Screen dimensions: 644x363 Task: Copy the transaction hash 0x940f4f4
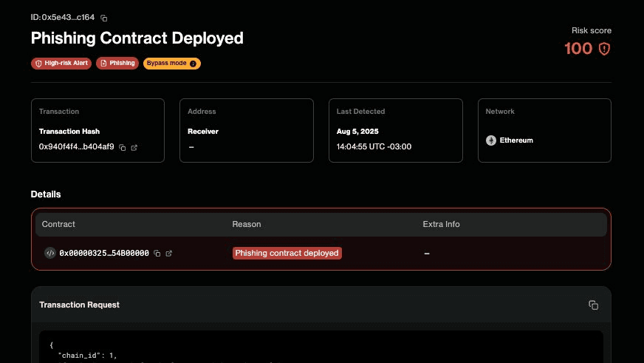123,148
